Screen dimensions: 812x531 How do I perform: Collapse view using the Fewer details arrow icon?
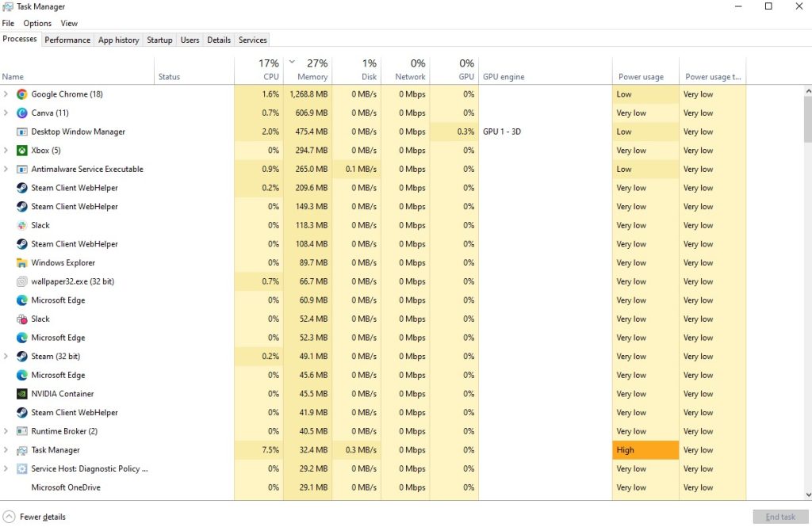[9, 517]
